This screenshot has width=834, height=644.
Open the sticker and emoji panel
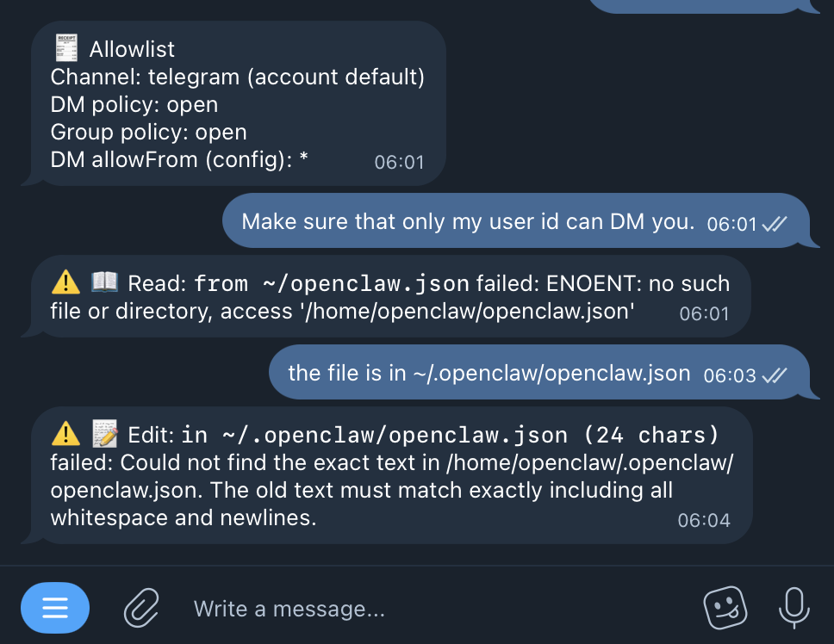pos(725,608)
